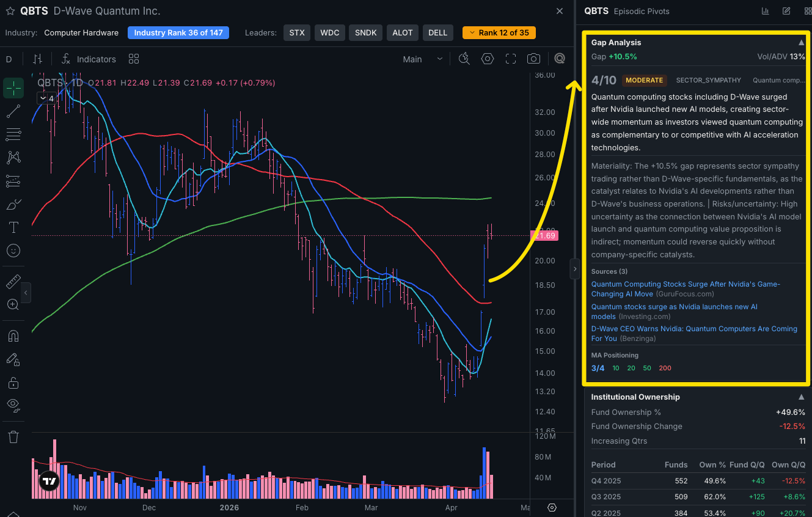Collapse the right side panel arrow

click(574, 269)
